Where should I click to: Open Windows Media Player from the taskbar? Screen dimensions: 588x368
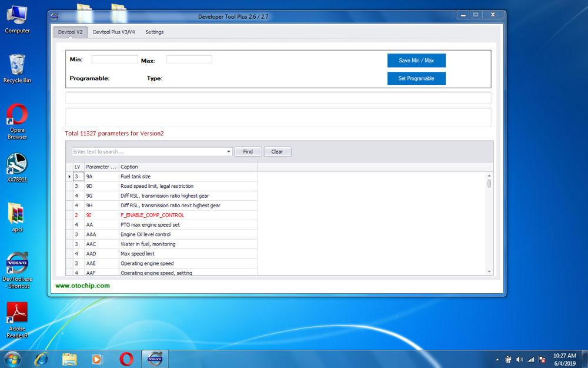[x=98, y=359]
